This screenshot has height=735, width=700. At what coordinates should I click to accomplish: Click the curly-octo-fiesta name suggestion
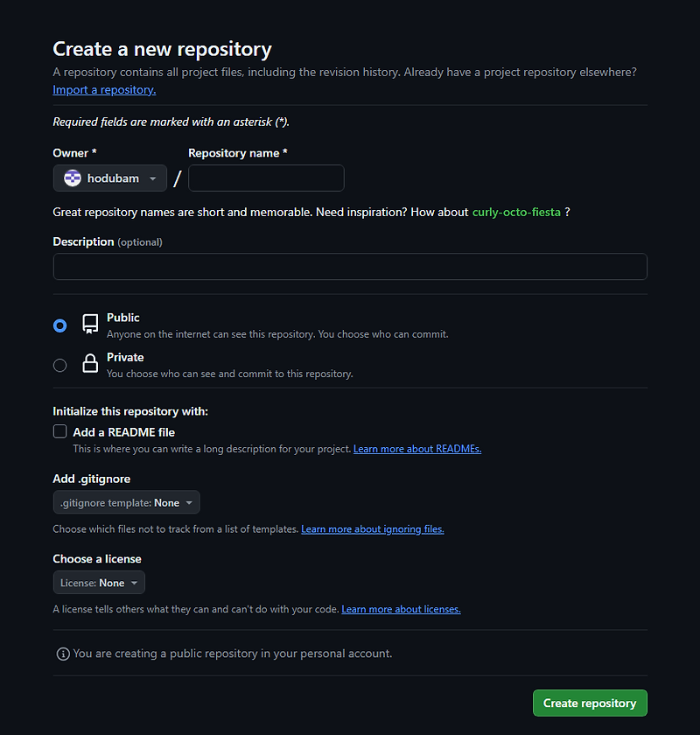[516, 212]
